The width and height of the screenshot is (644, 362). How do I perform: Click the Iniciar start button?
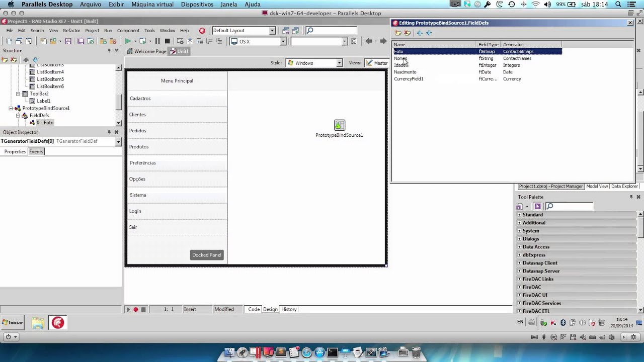click(13, 322)
